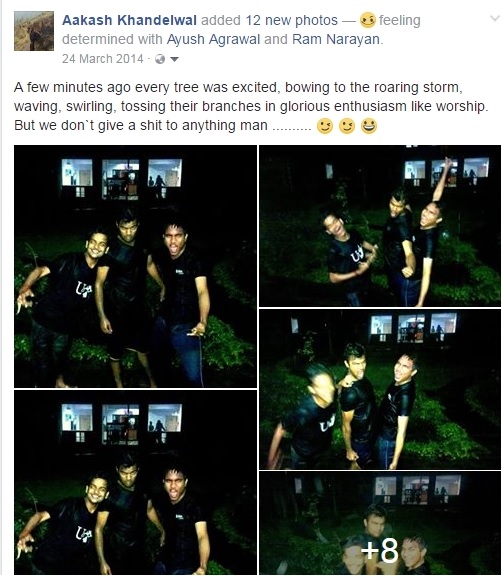Image resolution: width=502 pixels, height=576 pixels.
Task: Open the bottom-left group photo
Action: pos(136,482)
